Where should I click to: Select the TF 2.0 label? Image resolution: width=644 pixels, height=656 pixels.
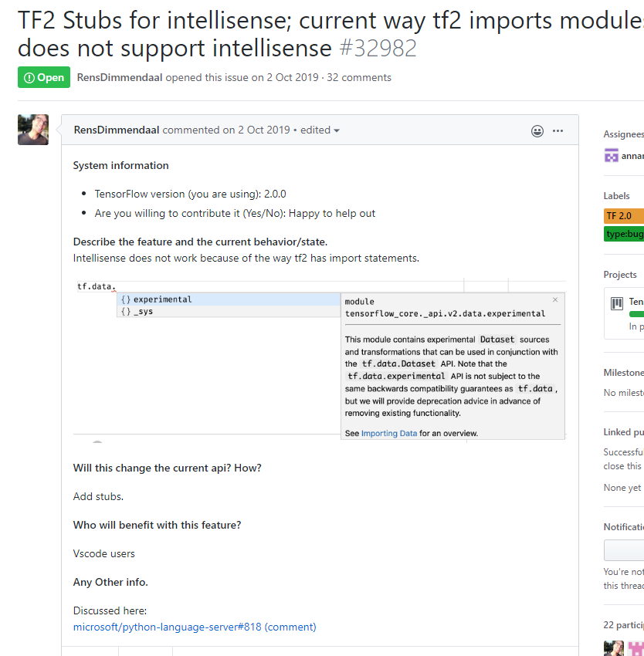coord(622,215)
